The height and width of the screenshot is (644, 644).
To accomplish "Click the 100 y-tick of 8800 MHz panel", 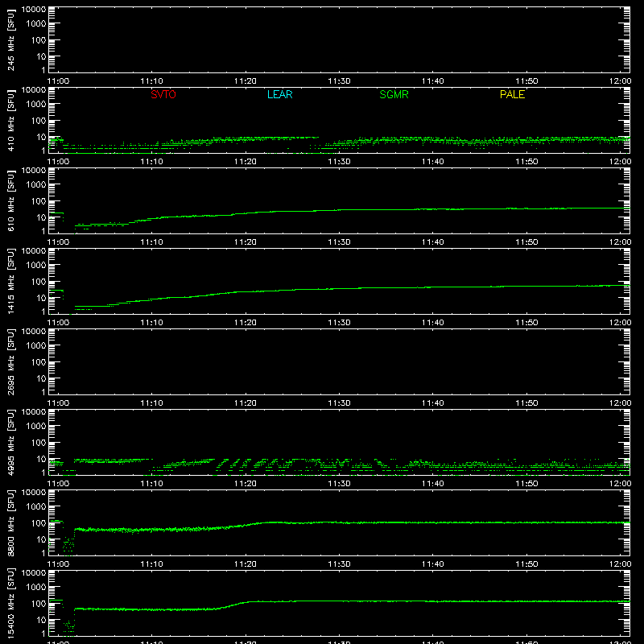I will 38,523.
